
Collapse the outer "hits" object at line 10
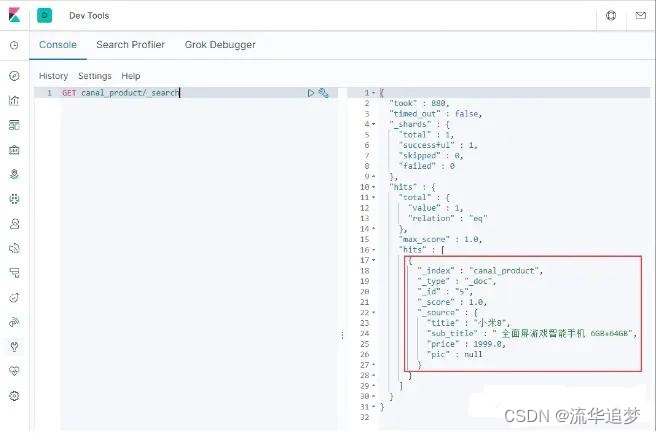[x=374, y=187]
